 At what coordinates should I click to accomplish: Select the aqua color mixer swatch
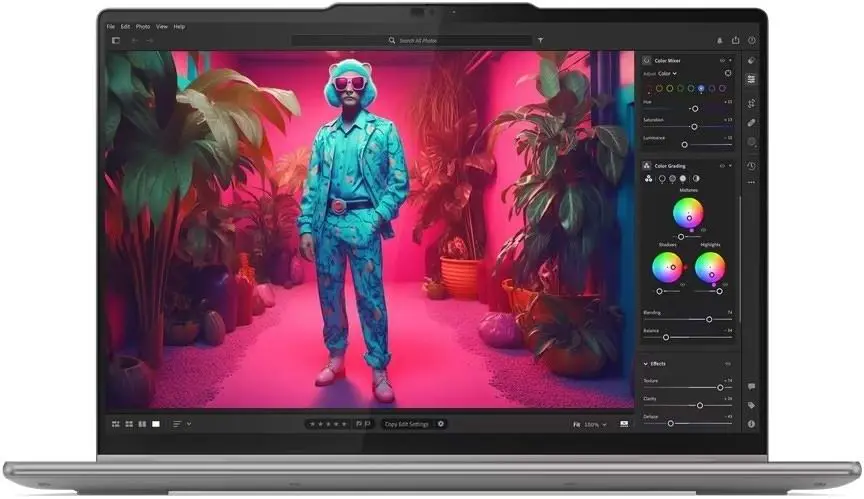point(690,88)
